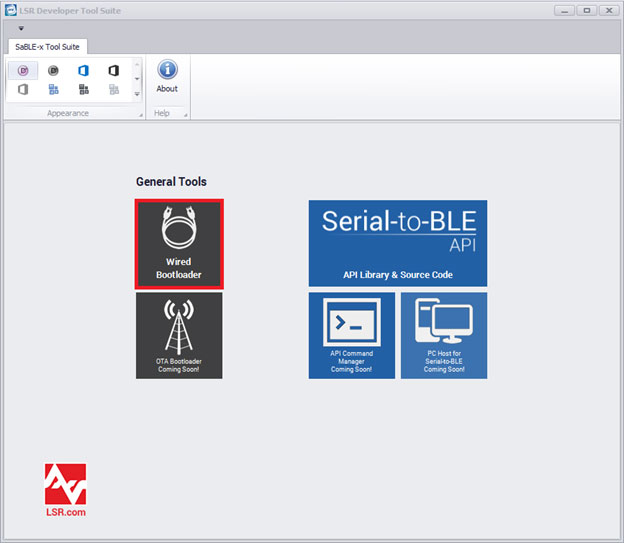Screen dimensions: 624x543
Task: Go to next row in the skin gallery
Action: (x=137, y=78)
